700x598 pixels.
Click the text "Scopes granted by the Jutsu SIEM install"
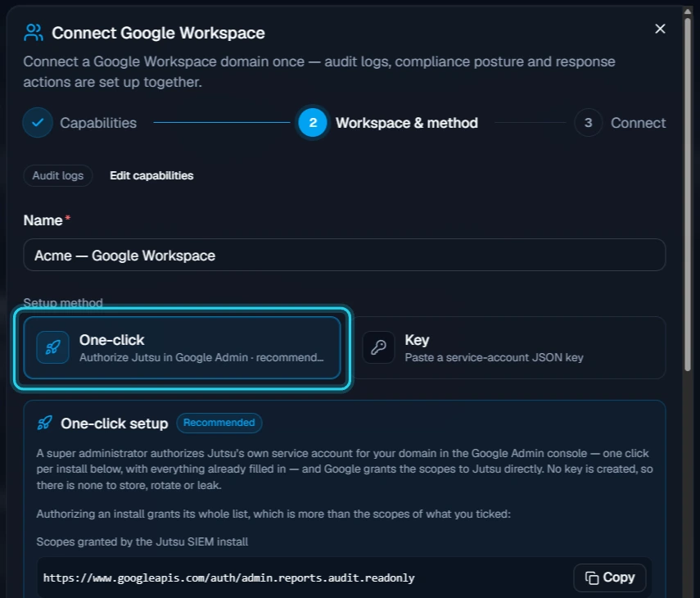pos(142,541)
